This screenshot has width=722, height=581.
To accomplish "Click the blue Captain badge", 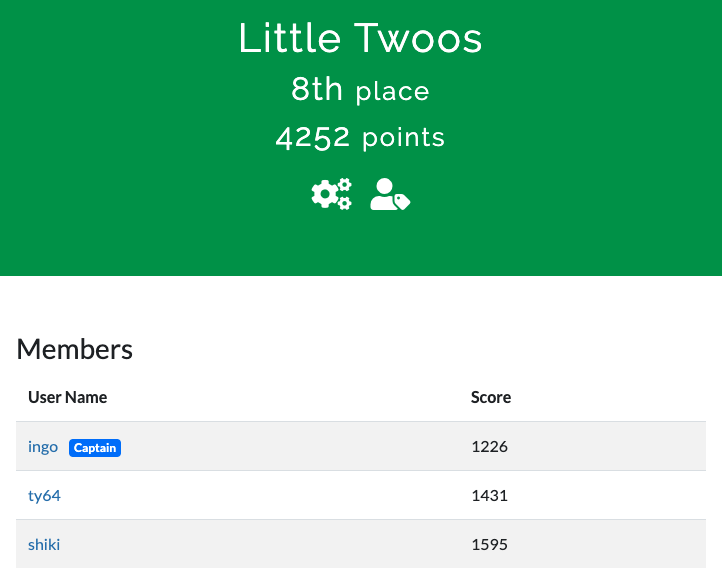I will point(95,447).
